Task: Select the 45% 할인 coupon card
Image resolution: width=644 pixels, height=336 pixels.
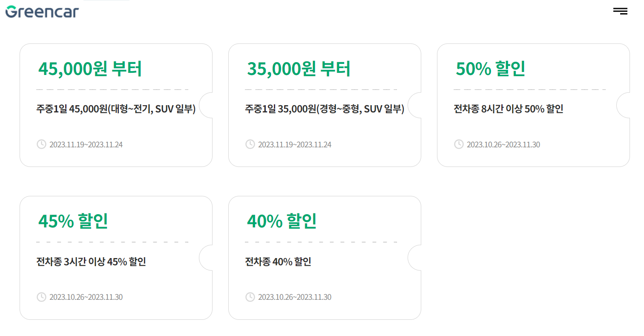Action: coord(116,258)
